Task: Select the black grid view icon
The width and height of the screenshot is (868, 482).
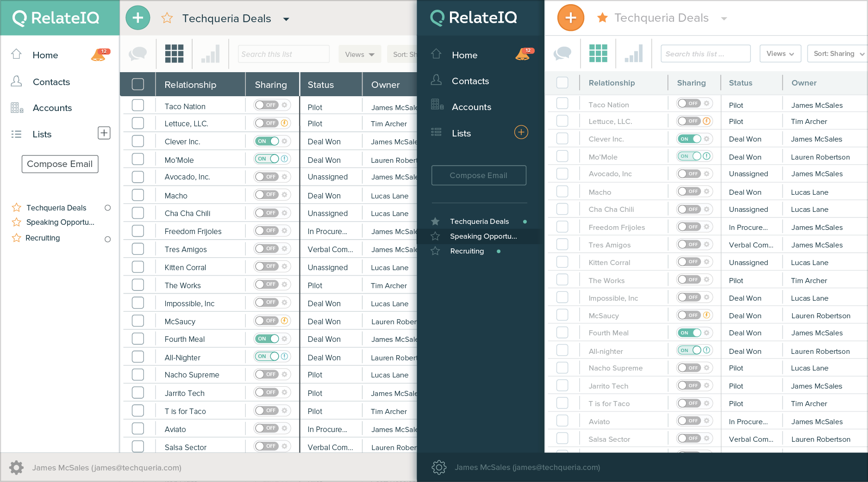Action: (174, 54)
